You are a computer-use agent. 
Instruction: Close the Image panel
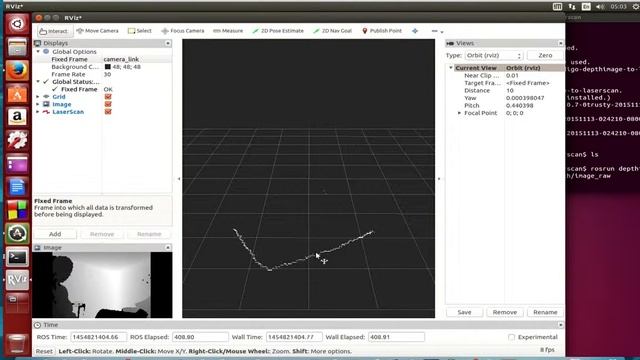(168, 248)
